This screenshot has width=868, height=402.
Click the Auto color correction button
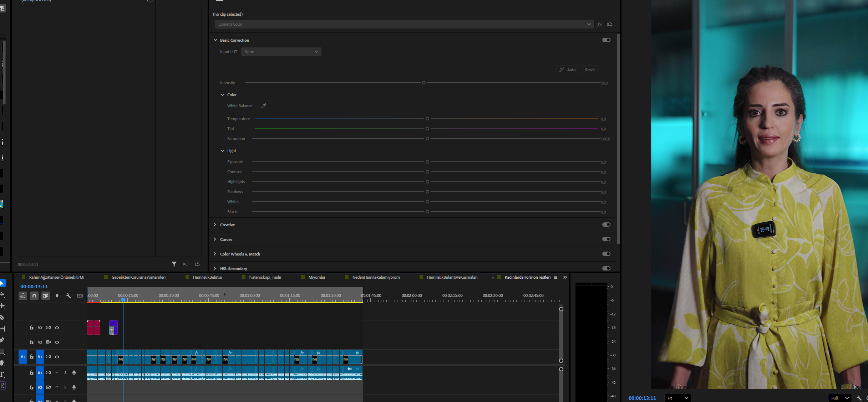[x=568, y=70]
